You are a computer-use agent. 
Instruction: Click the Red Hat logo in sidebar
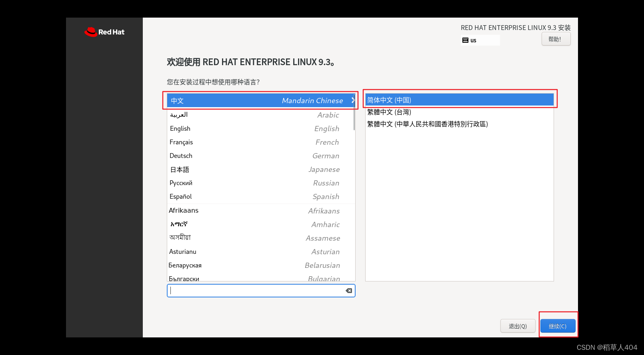tap(104, 32)
